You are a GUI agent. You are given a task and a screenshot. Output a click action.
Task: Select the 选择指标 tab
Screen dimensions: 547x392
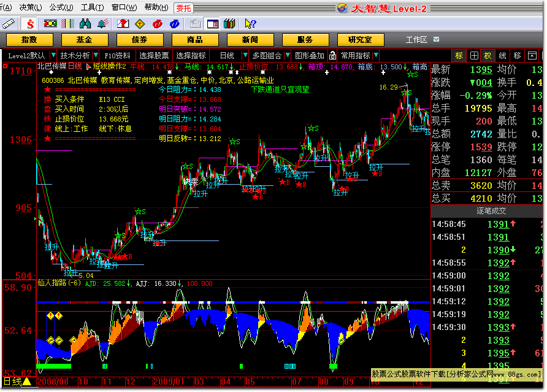(191, 55)
